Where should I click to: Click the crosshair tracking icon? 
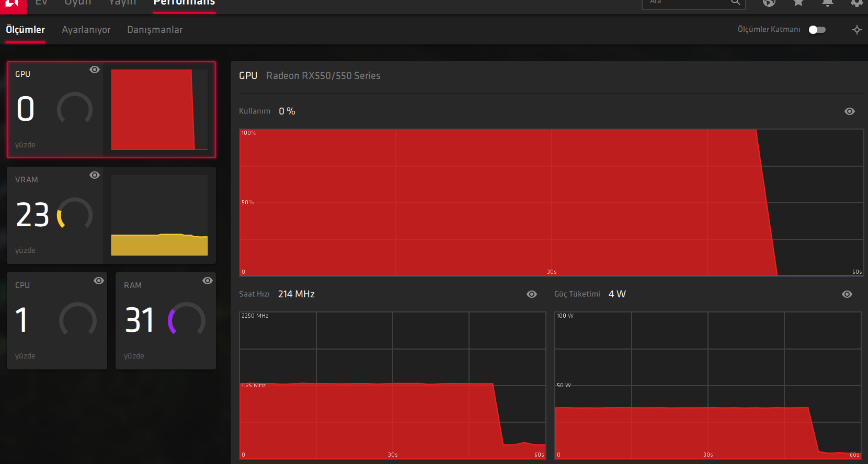click(x=856, y=30)
